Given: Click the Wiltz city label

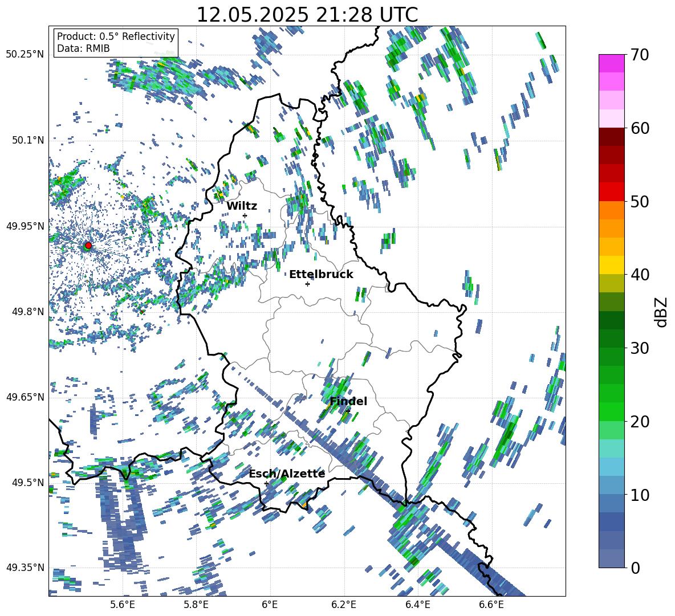Looking at the screenshot, I should tap(242, 206).
